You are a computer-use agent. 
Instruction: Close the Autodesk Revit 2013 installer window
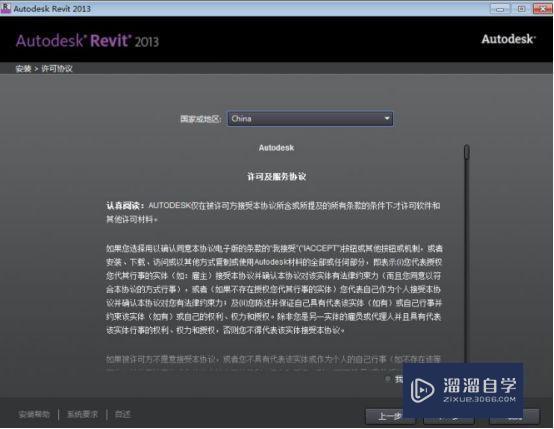pyautogui.click(x=542, y=8)
